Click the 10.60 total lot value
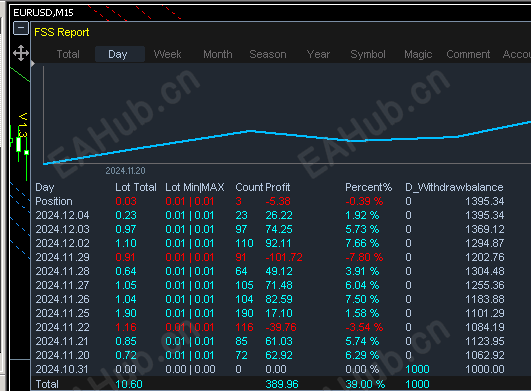This screenshot has width=531, height=391. point(129,384)
